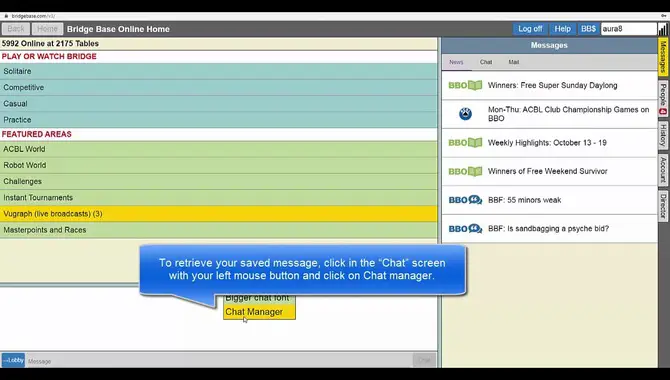670x380 pixels.
Task: Click the connection signal bars icon
Action: [662, 29]
